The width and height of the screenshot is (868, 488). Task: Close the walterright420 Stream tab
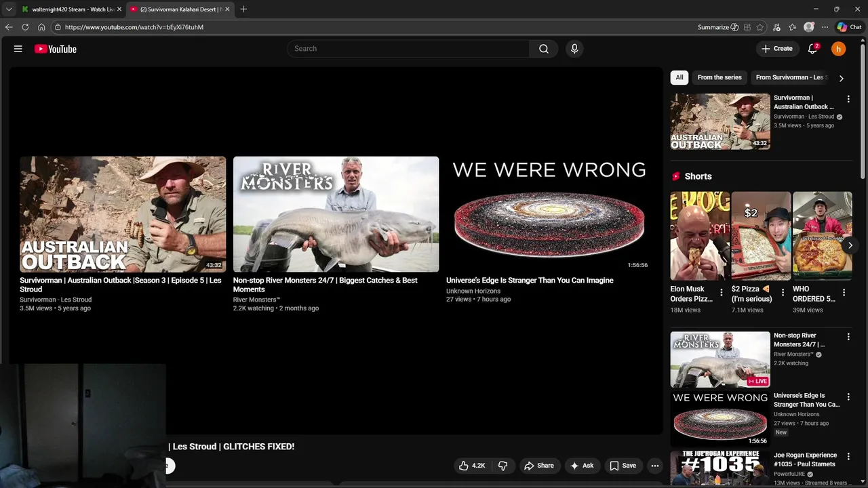coord(119,9)
